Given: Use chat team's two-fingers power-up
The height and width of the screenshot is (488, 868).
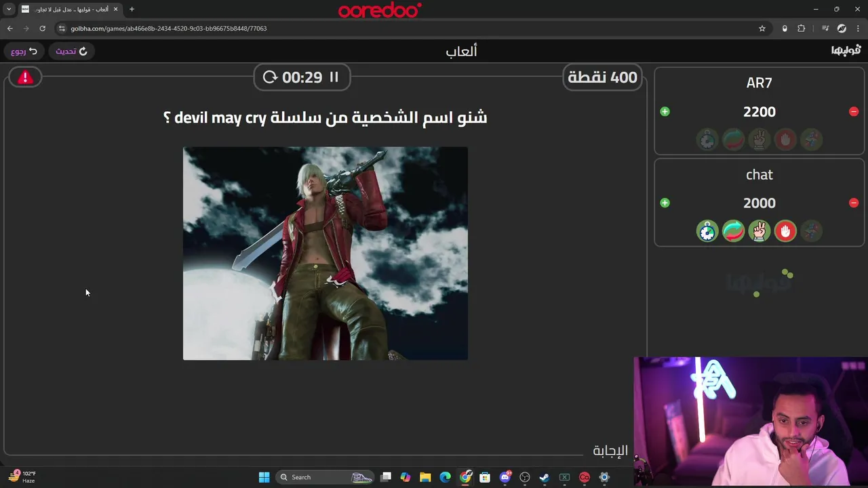Looking at the screenshot, I should click(759, 231).
